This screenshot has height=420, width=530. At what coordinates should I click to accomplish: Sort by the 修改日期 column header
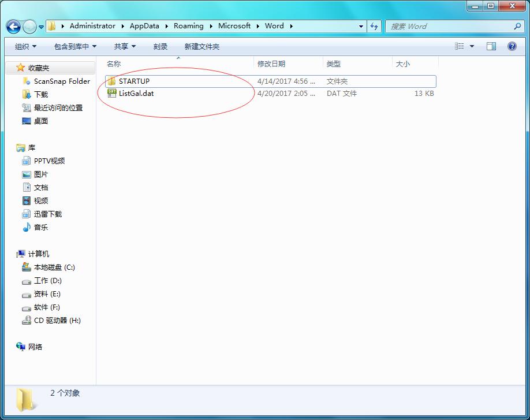pyautogui.click(x=271, y=64)
